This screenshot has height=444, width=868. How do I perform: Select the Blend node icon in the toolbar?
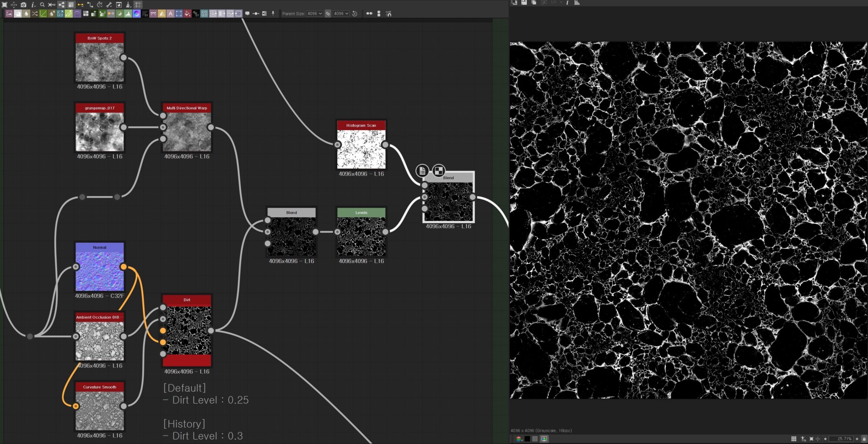(17, 13)
